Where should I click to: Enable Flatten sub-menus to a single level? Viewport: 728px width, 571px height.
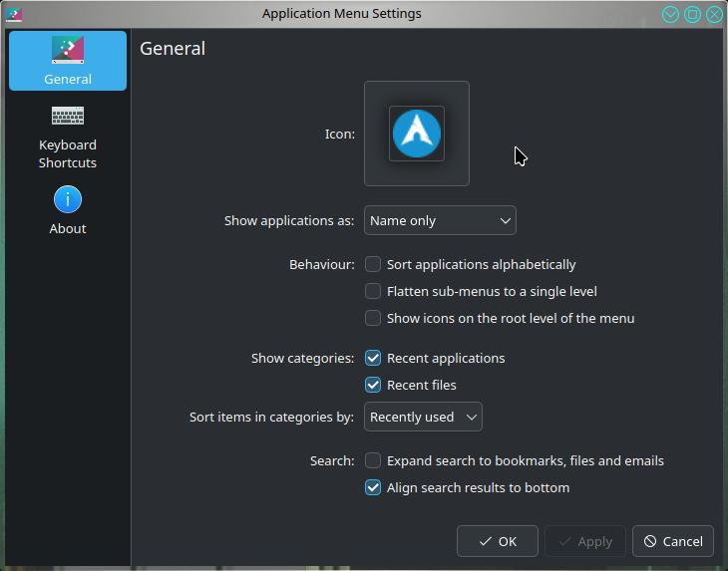pyautogui.click(x=373, y=291)
